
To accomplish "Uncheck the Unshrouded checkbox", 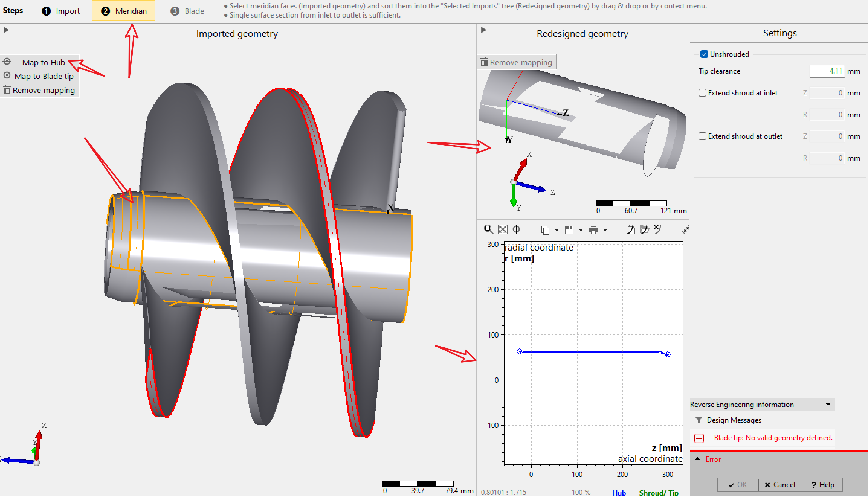I will tap(704, 54).
